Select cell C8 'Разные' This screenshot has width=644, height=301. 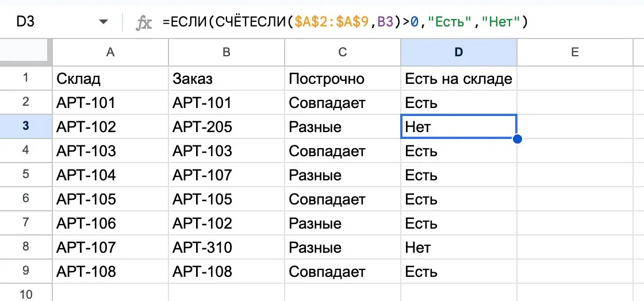(343, 247)
